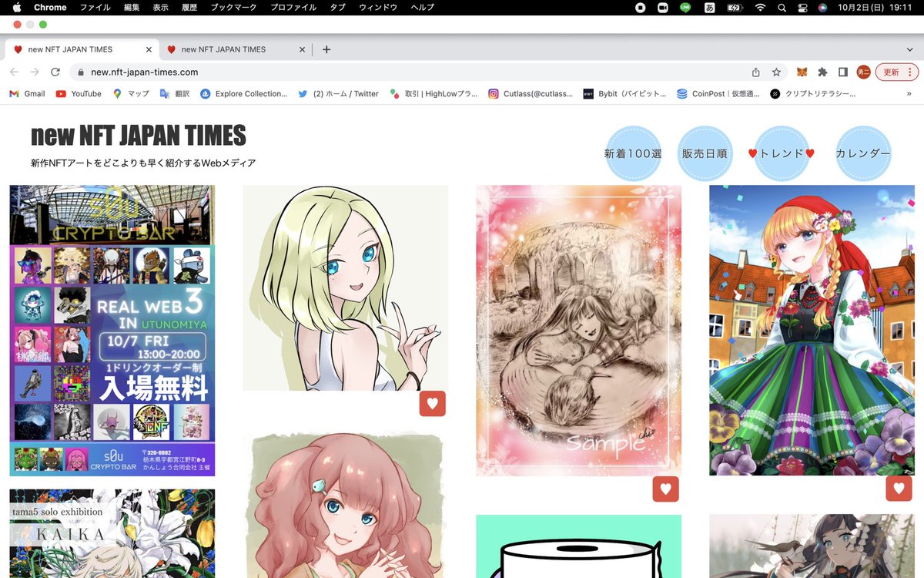This screenshot has height=578, width=924.
Task: Open the YouTube bookmark
Action: click(79, 93)
